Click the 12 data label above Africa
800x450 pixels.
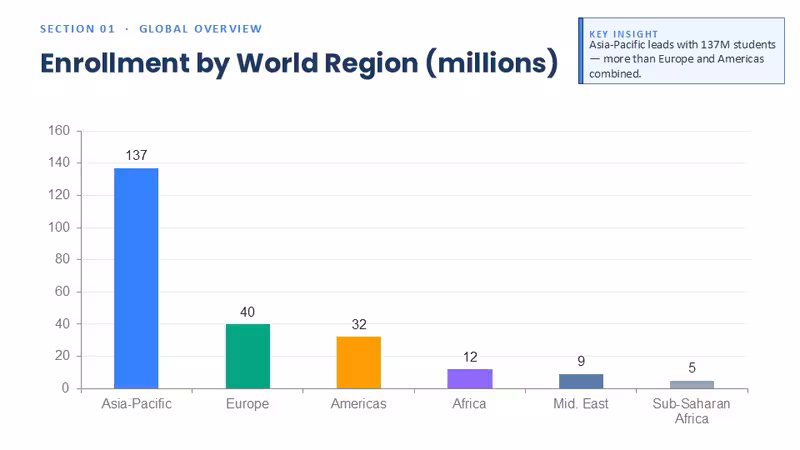[x=470, y=357]
